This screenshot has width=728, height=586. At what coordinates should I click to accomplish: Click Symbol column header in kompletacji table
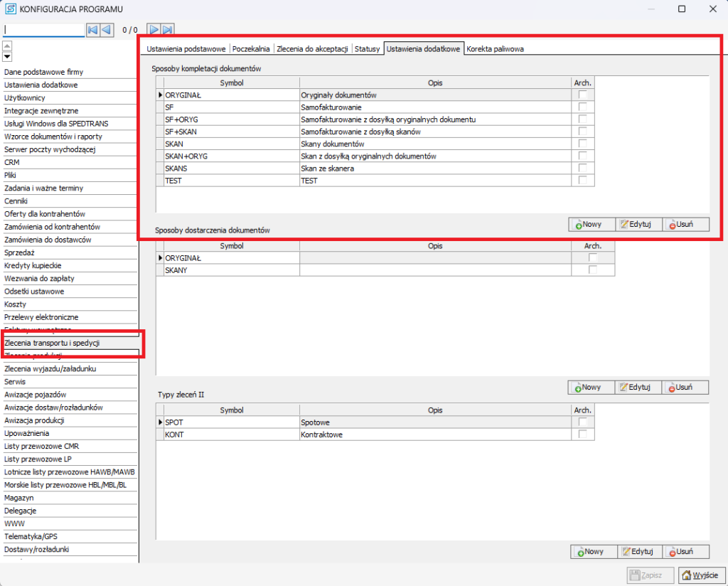point(232,82)
